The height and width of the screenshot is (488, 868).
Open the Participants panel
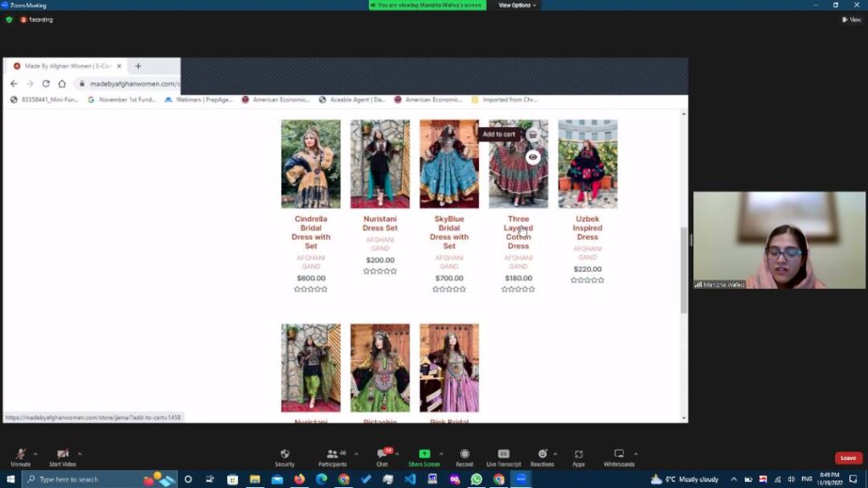pos(332,457)
